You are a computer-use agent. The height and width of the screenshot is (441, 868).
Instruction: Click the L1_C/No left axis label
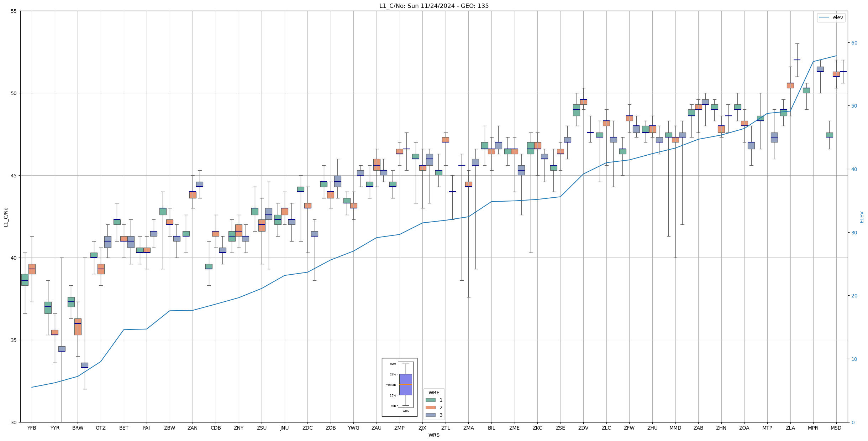(x=6, y=217)
